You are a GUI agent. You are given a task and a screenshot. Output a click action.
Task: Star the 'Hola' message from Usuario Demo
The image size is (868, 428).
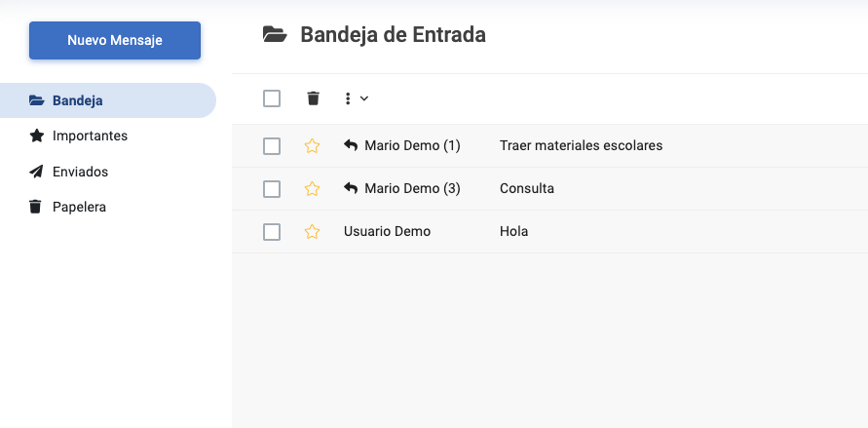coord(312,231)
